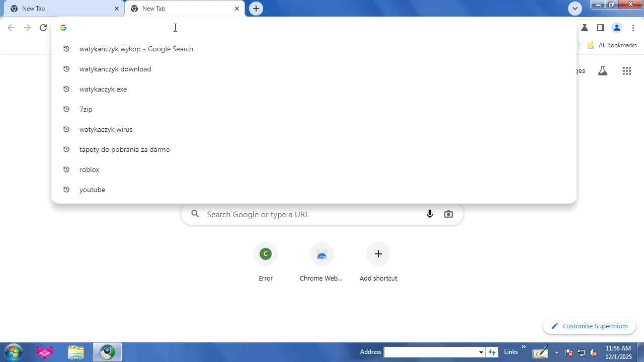Pick the "watykaczyk exe" suggestion

coord(314,89)
